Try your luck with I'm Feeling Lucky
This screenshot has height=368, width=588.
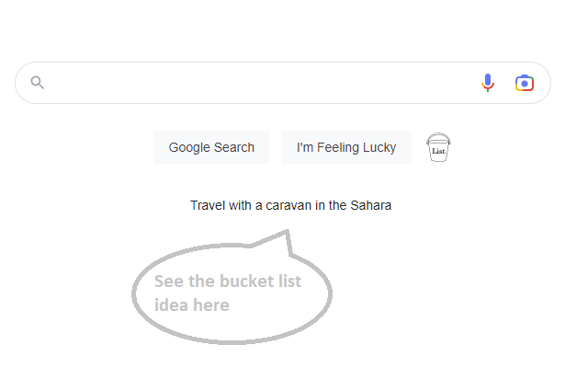click(x=346, y=147)
